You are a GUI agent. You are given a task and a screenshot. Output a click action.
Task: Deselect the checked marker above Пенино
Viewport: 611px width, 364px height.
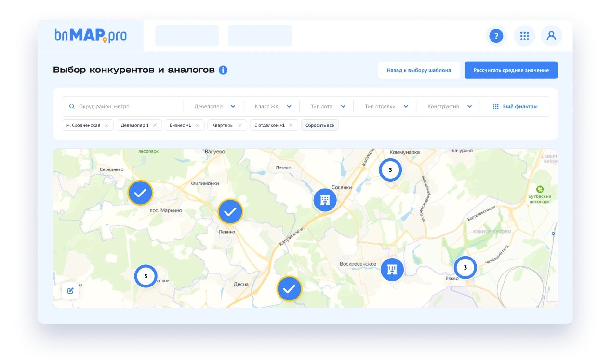pos(230,211)
